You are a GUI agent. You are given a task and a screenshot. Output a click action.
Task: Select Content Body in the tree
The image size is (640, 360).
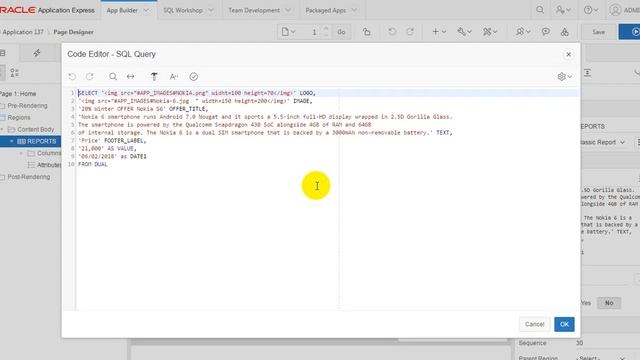pos(36,129)
